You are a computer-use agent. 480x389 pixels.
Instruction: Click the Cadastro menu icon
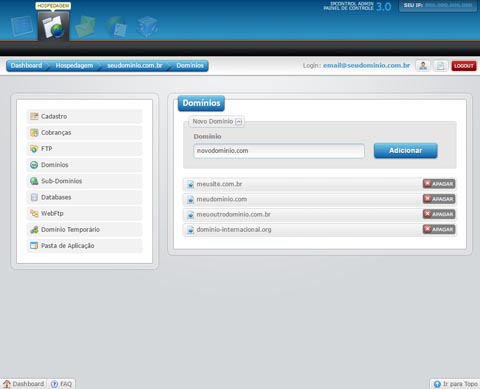[34, 116]
